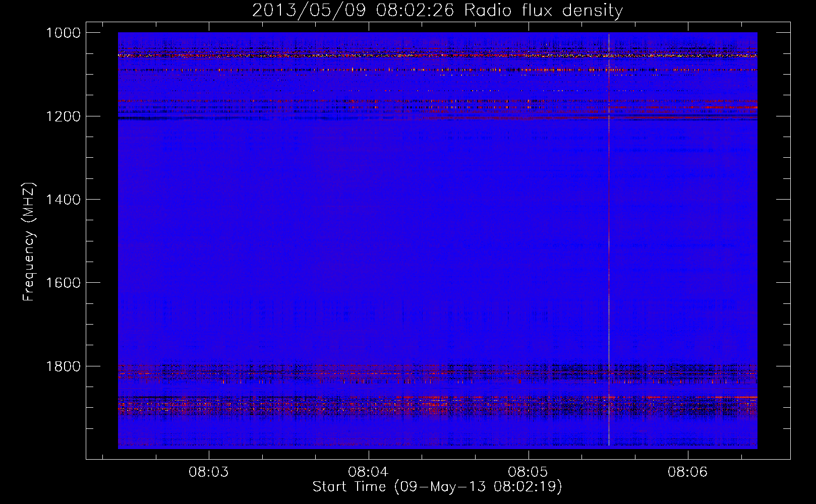This screenshot has height=504, width=816.
Task: Select the 1400 frequency tick label
Action: [x=63, y=200]
